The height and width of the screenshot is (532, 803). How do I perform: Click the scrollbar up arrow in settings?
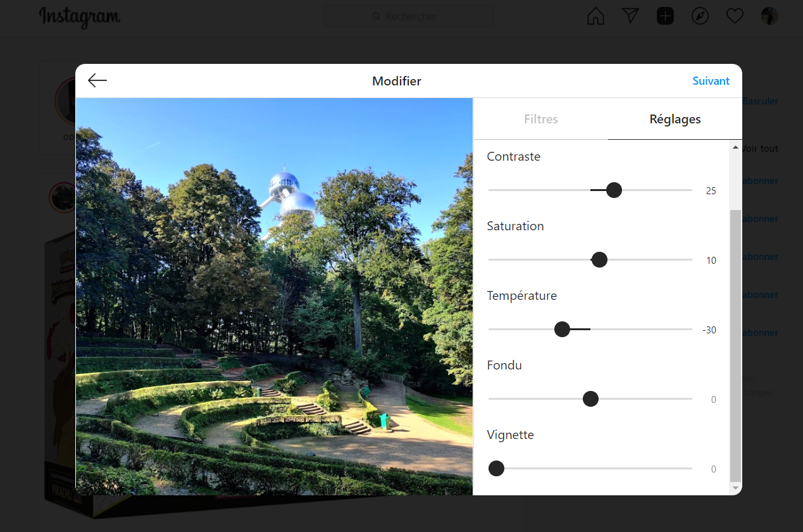pyautogui.click(x=735, y=147)
